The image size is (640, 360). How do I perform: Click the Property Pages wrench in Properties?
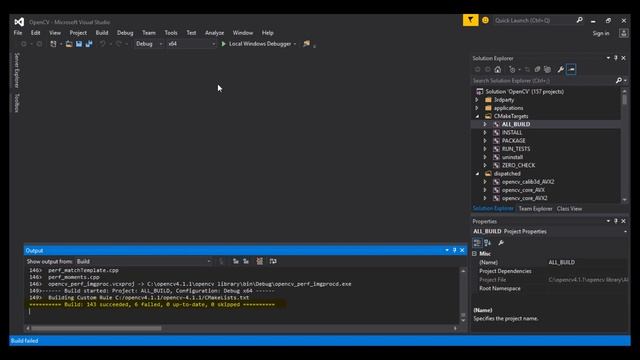coord(501,243)
